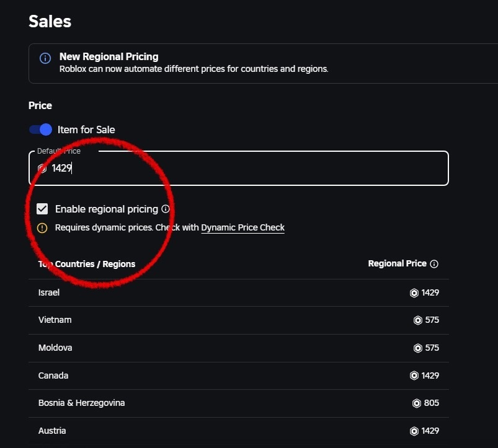Uncheck Enable regional pricing checkbox
498x448 pixels.
point(42,209)
